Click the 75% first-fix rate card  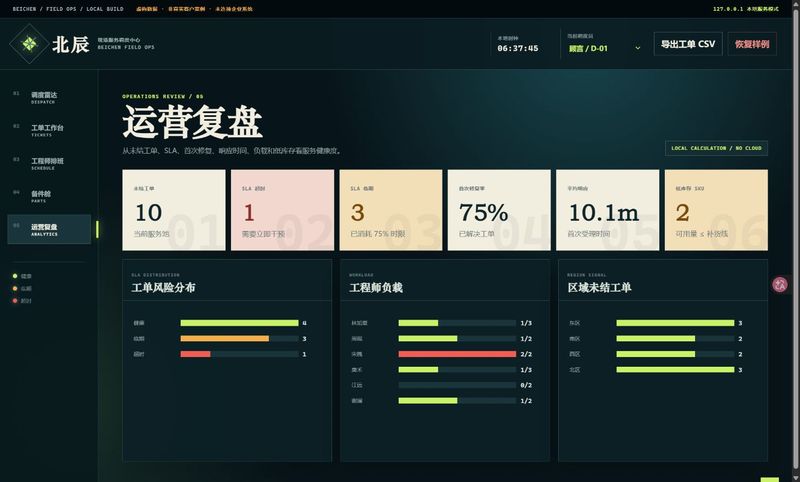tap(499, 210)
